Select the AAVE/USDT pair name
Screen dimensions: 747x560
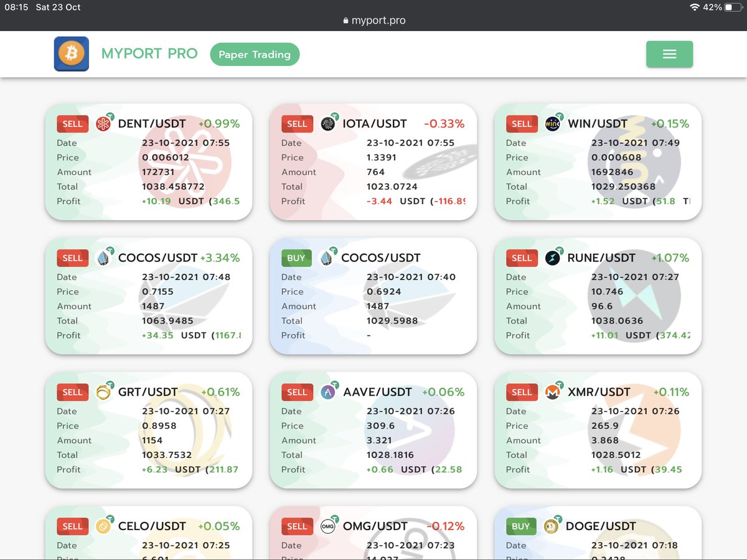tap(377, 392)
